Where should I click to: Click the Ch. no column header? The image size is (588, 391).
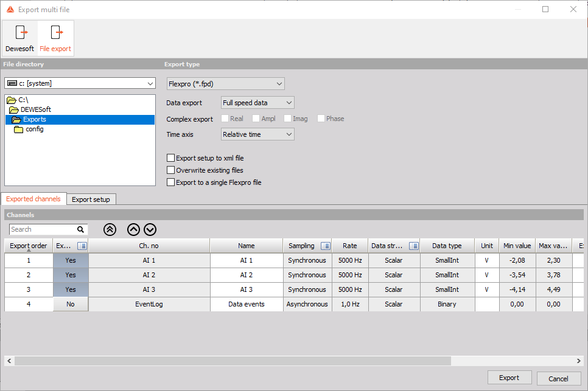point(149,246)
